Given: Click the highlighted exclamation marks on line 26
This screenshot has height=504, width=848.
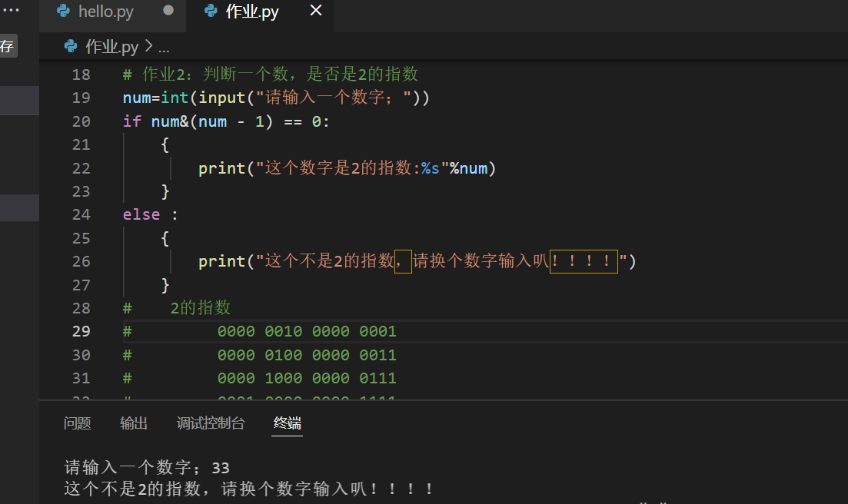Looking at the screenshot, I should point(584,261).
